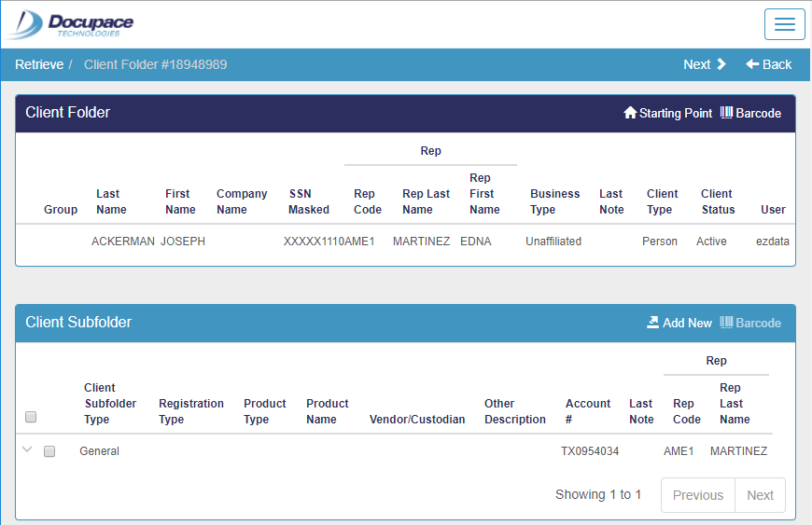Select the ACKERMAN last name cell
This screenshot has width=812, height=525.
coord(122,242)
